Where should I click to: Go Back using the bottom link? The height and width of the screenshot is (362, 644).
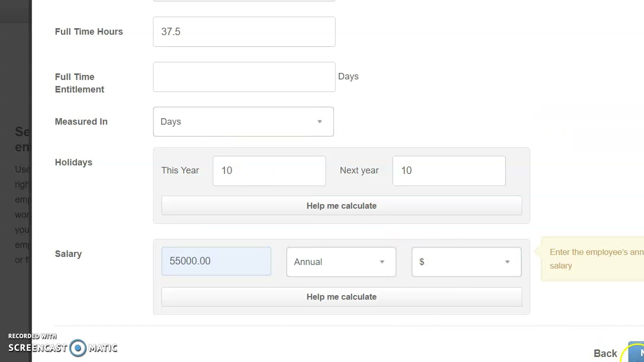click(605, 353)
